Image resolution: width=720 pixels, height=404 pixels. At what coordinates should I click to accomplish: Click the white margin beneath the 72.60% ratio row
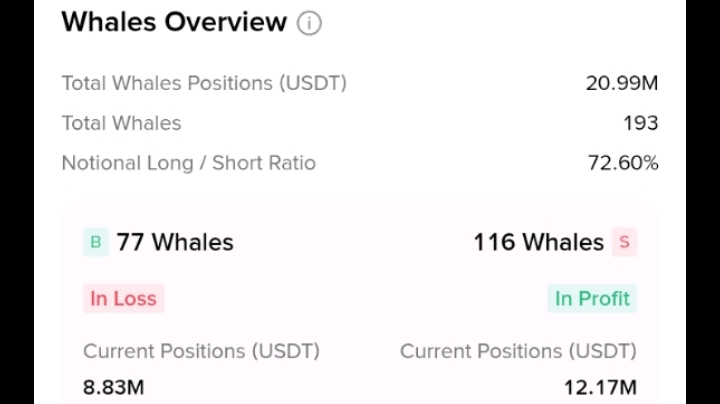(x=360, y=188)
